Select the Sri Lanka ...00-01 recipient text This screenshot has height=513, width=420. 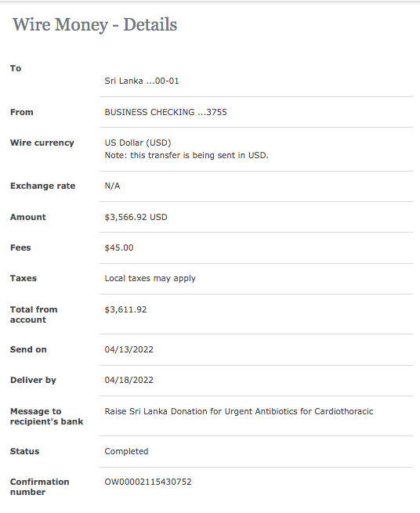coord(142,81)
